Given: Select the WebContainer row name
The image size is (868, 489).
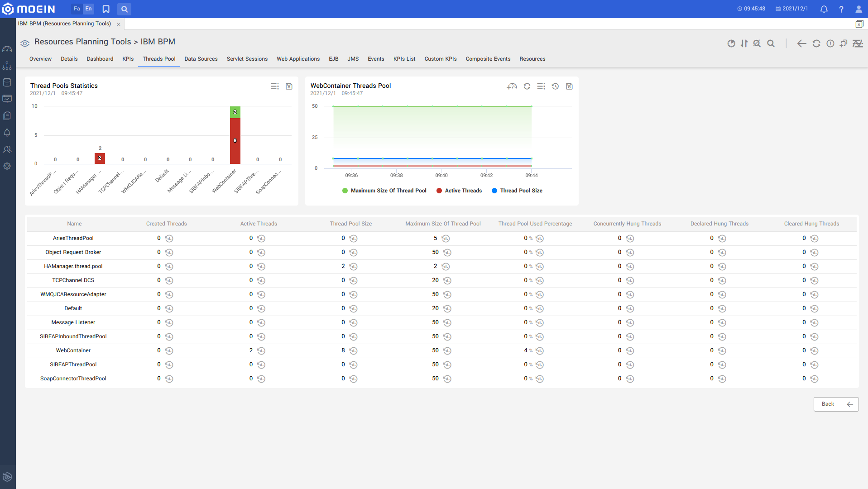Looking at the screenshot, I should [x=73, y=351].
